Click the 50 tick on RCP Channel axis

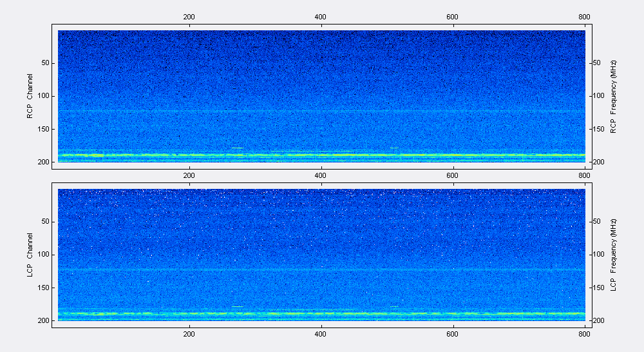45,63
